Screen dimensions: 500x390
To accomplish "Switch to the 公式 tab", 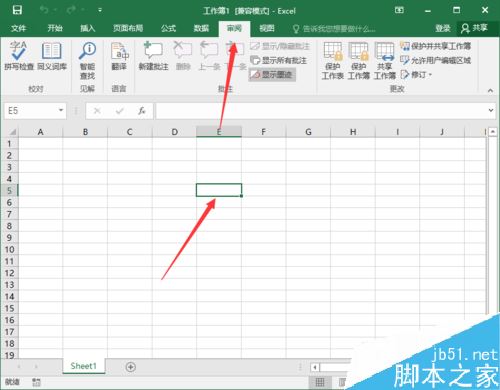I will tap(168, 28).
